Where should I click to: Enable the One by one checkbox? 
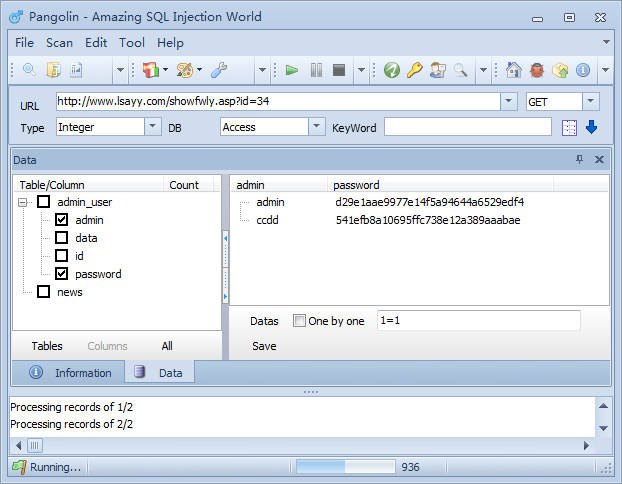click(299, 320)
